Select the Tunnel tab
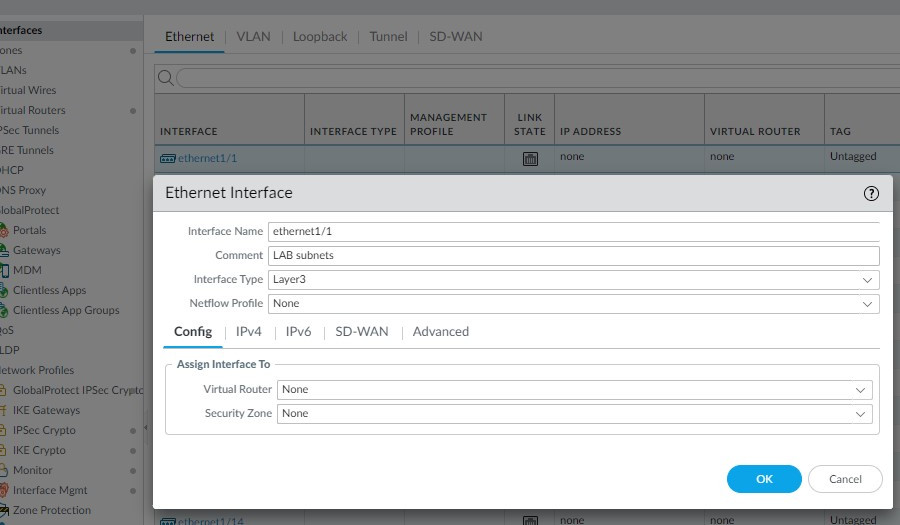 [388, 37]
